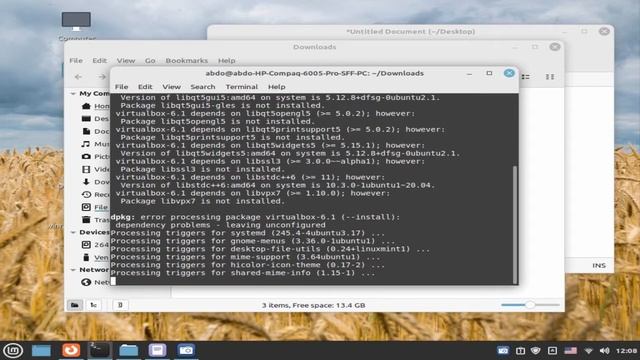640x360 pixels.
Task: Open the Bookmarks menu in Files
Action: click(187, 60)
